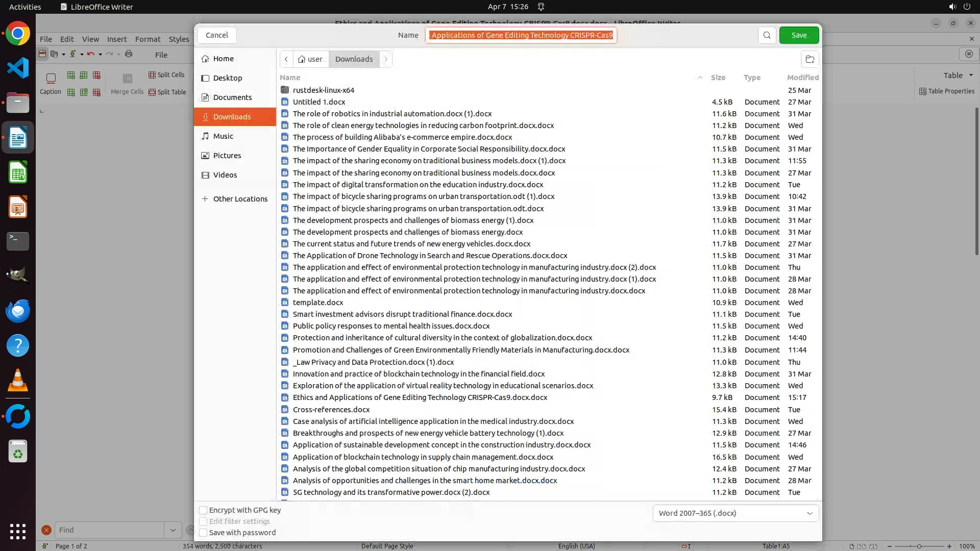Expand Other Locations in sidebar

pyautogui.click(x=240, y=199)
